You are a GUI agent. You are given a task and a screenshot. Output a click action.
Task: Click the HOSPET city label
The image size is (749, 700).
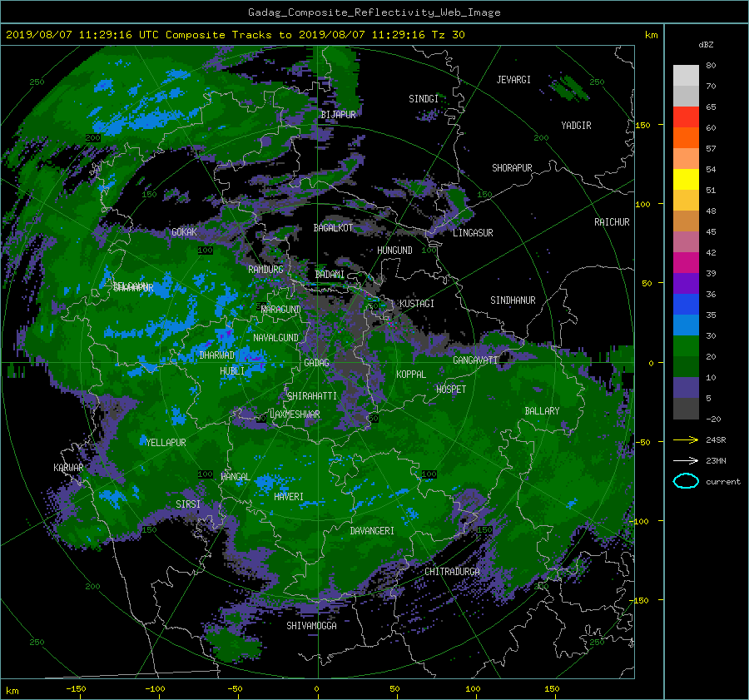pyautogui.click(x=451, y=390)
